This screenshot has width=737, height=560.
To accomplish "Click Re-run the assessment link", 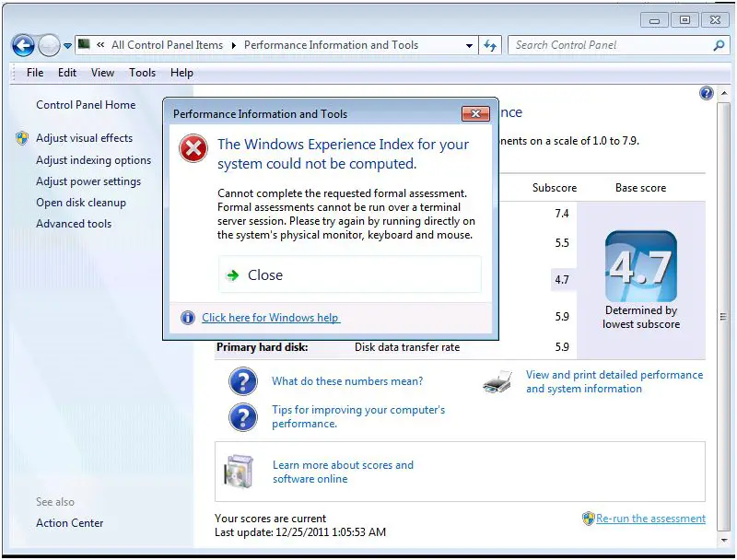I will (x=650, y=519).
